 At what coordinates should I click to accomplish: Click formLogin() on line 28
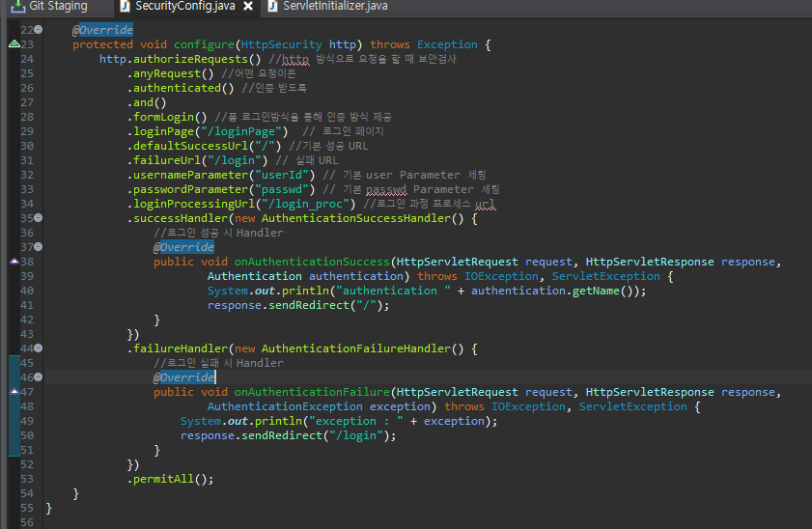point(170,118)
